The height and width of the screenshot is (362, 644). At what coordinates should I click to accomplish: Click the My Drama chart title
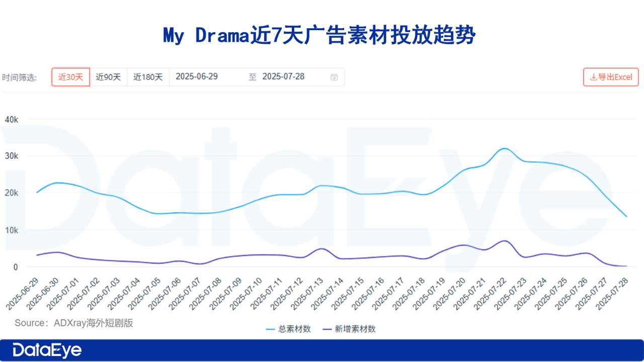coord(319,36)
